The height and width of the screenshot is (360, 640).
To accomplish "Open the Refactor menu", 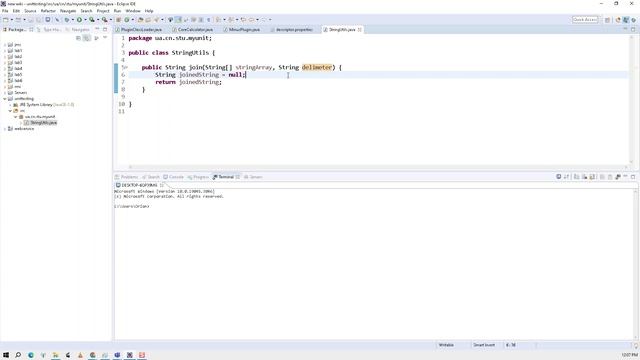I will point(48,11).
